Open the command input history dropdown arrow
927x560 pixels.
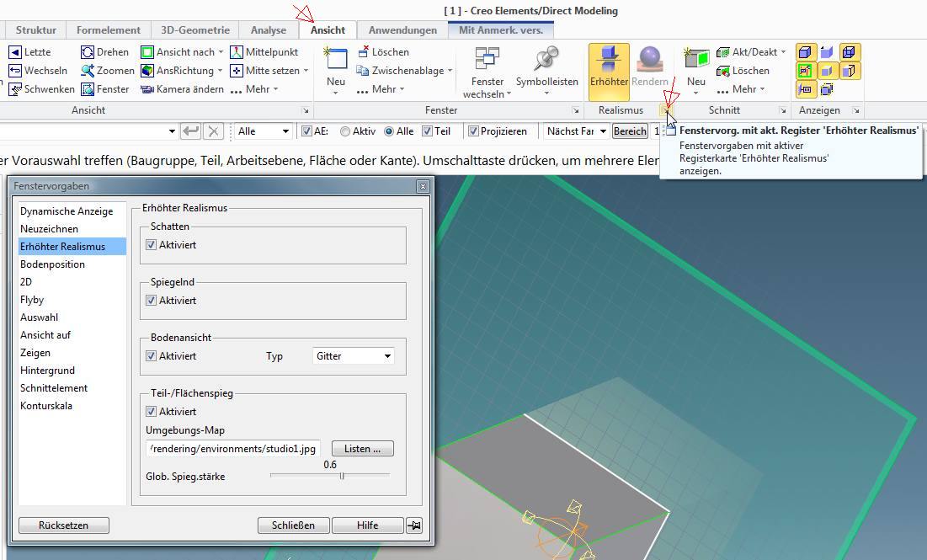point(172,131)
